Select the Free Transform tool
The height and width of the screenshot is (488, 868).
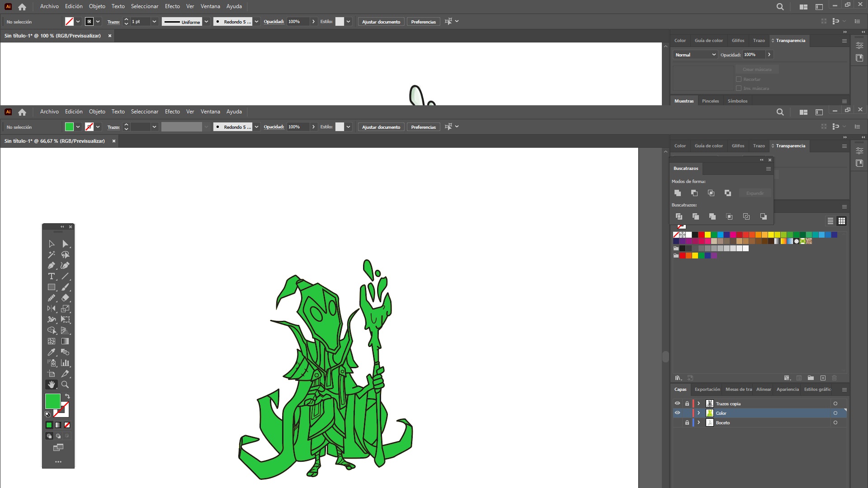tap(65, 320)
